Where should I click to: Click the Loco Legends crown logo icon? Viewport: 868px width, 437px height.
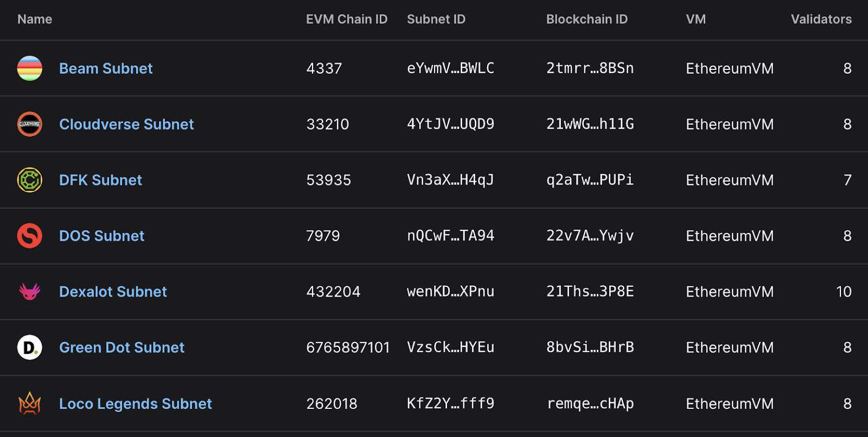click(x=30, y=403)
